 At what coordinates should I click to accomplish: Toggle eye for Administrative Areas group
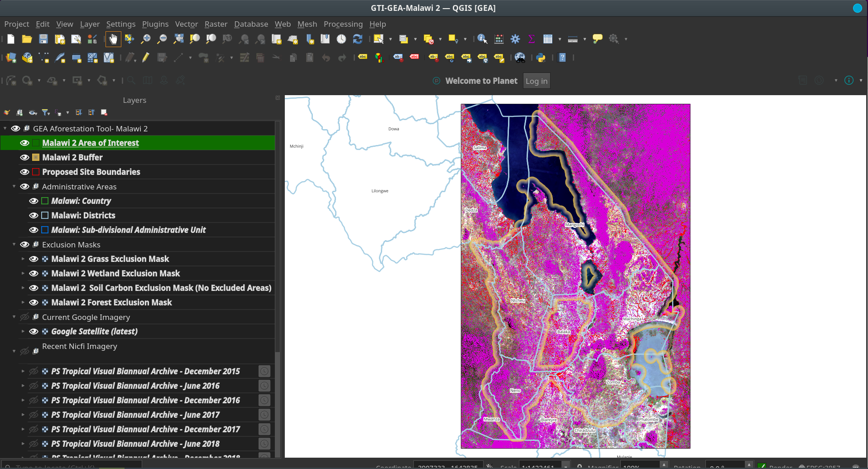click(24, 186)
